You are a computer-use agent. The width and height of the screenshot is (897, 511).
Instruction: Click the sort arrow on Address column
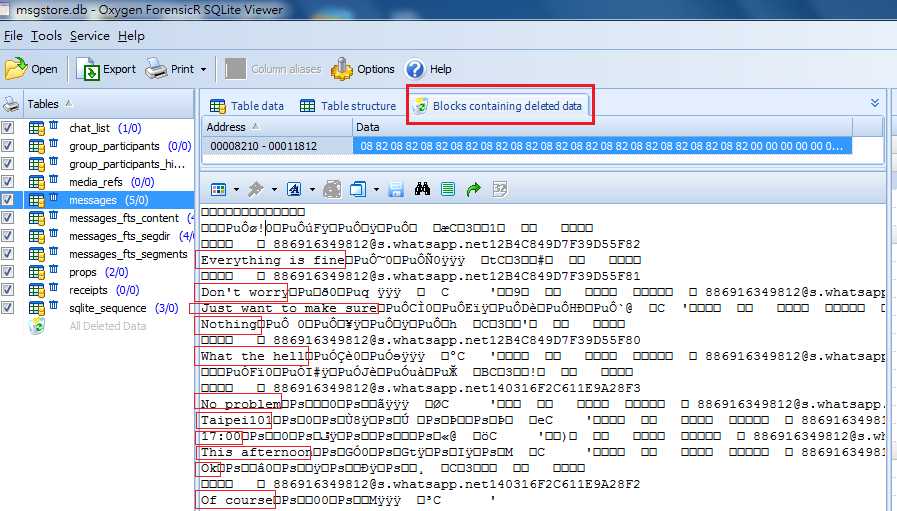coord(256,126)
